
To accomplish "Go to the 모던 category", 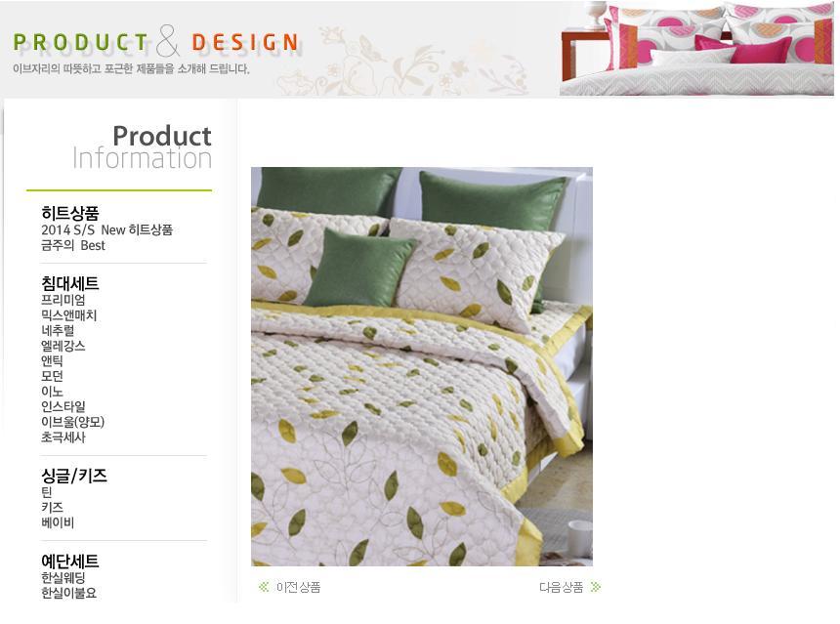I will coord(52,376).
